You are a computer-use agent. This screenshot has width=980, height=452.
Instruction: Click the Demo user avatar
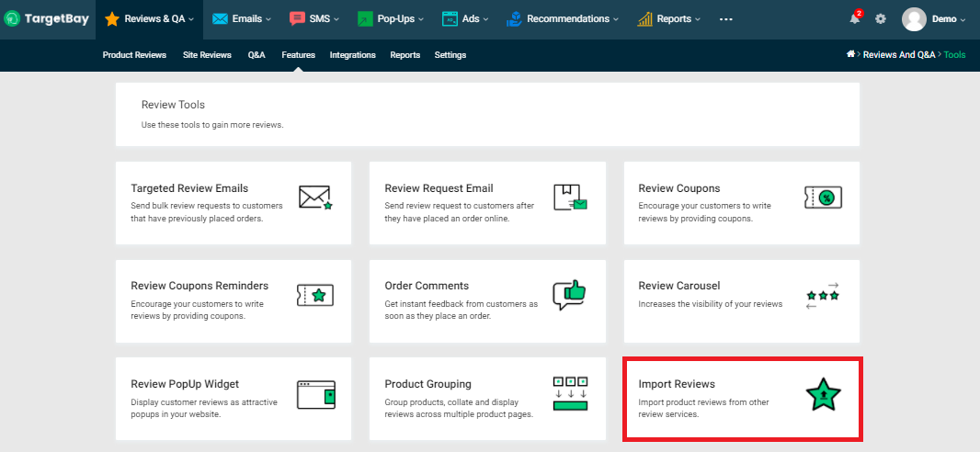914,19
